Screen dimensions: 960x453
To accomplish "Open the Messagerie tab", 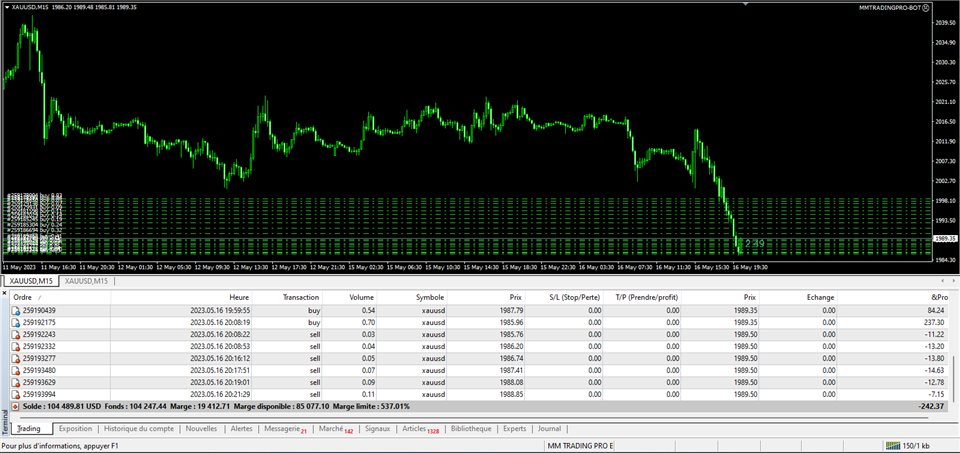I will [x=285, y=429].
